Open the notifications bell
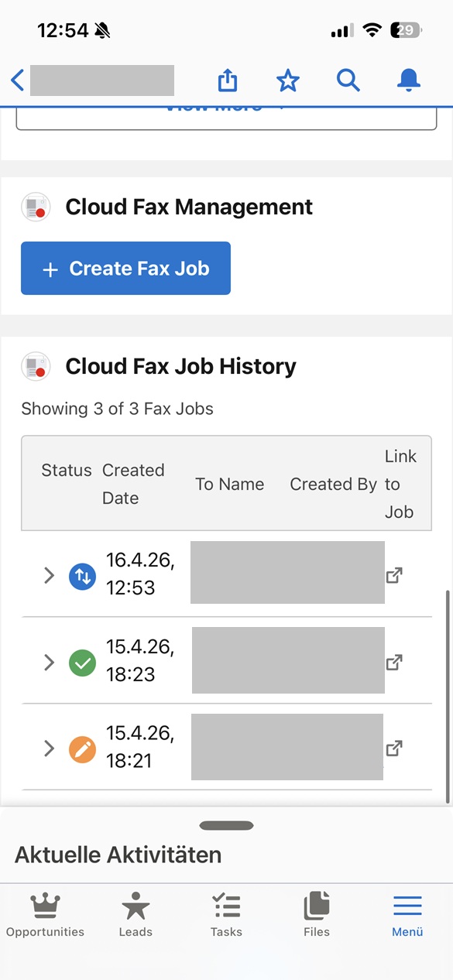Image resolution: width=453 pixels, height=980 pixels. (x=409, y=80)
